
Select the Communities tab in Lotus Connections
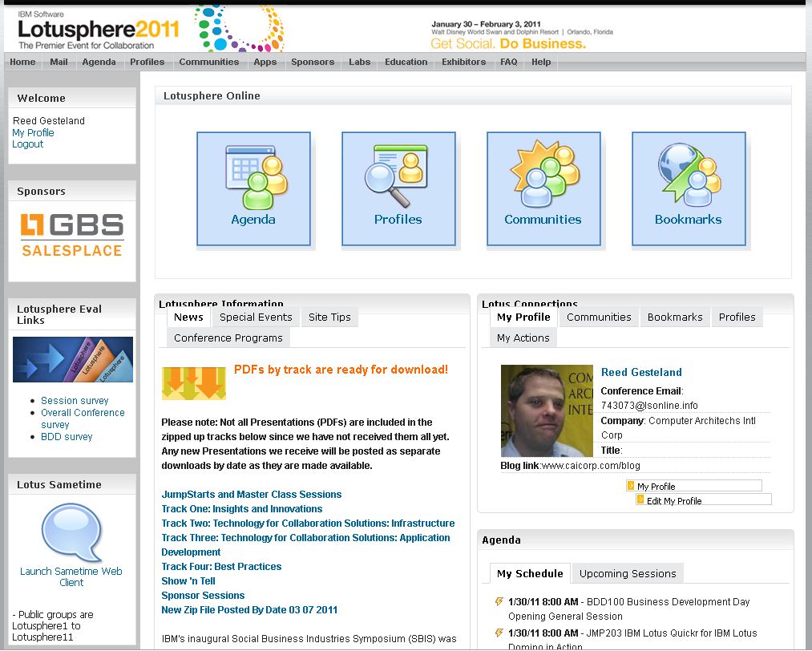599,317
